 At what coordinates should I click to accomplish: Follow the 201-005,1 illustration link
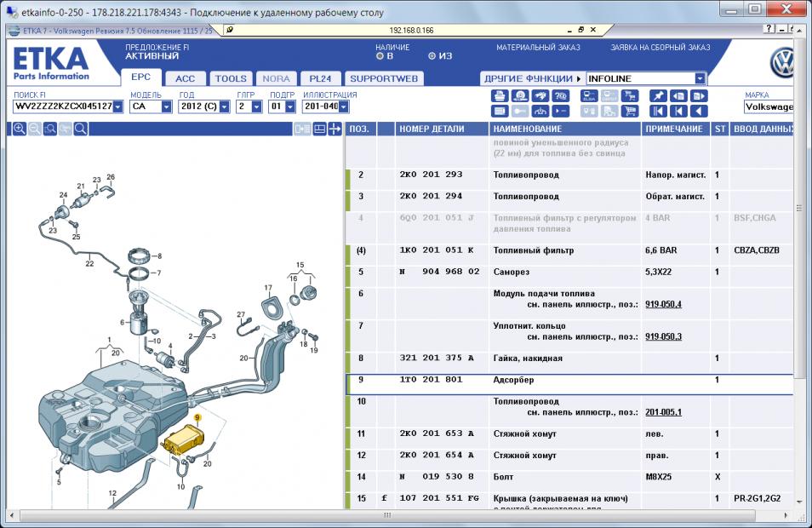tap(663, 412)
